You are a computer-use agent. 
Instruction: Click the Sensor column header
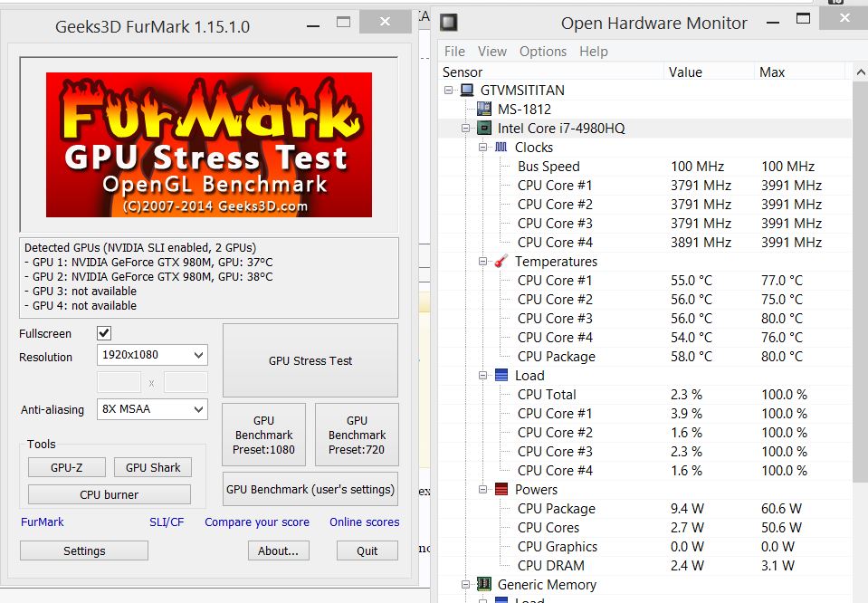pos(551,72)
